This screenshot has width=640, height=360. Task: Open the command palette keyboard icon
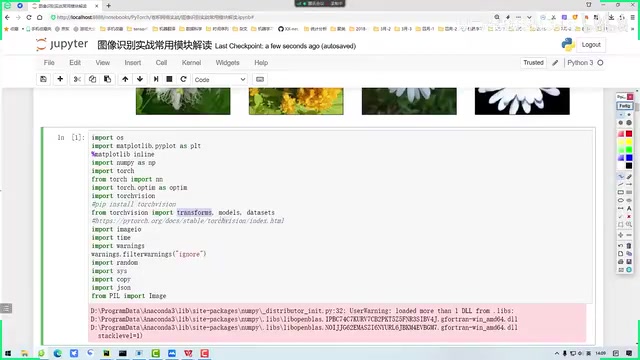[260, 79]
